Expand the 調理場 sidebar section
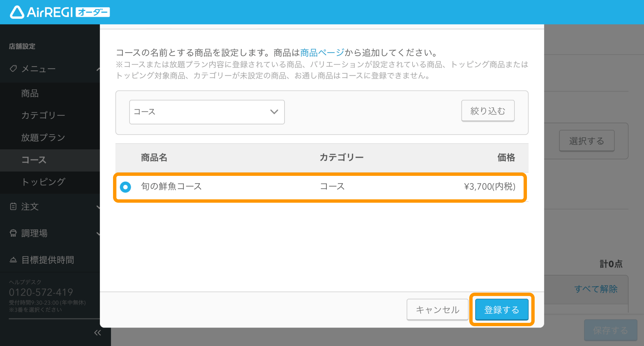The width and height of the screenshot is (644, 346). 98,234
